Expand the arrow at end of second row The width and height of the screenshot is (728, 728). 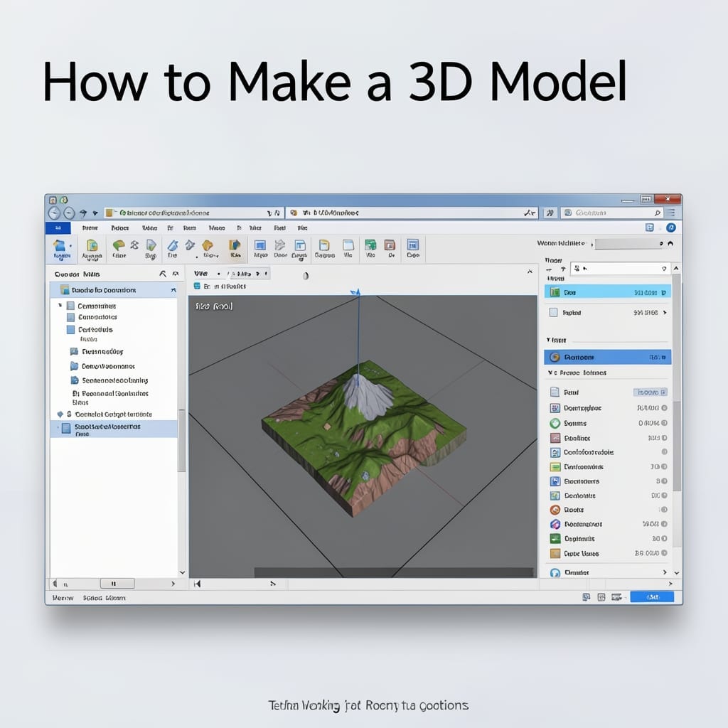(x=665, y=313)
